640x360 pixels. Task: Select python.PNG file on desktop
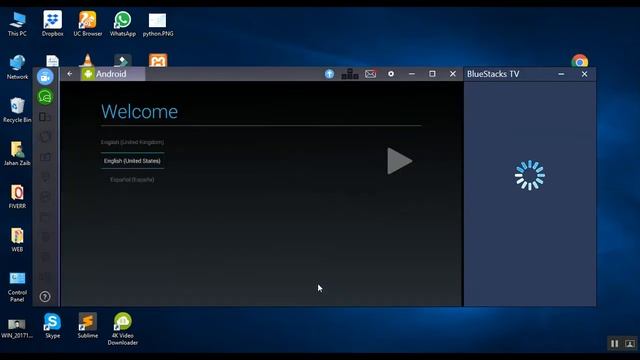158,24
